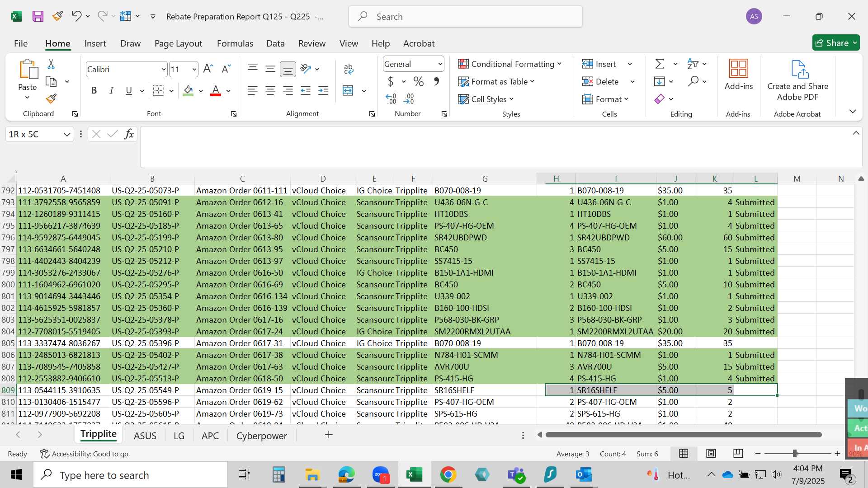The image size is (868, 488).
Task: Open the Paste options arrow
Action: [27, 98]
